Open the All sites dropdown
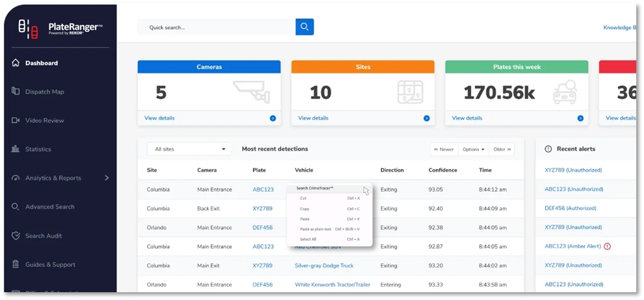Screen dimensions: 644x300 coord(189,149)
